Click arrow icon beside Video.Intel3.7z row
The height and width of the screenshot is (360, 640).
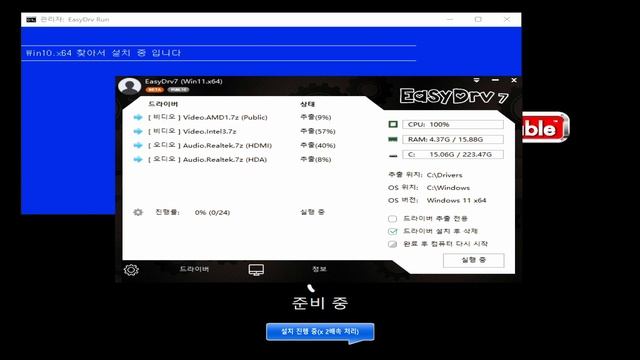tap(138, 131)
